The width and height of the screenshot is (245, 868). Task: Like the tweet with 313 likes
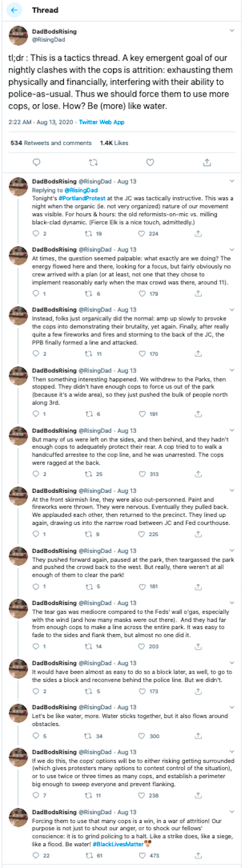pyautogui.click(x=142, y=474)
